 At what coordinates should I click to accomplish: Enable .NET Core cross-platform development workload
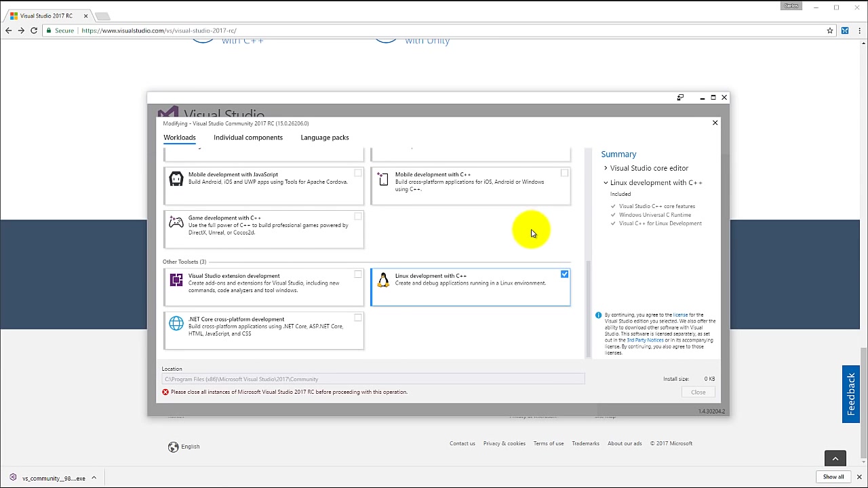coord(358,318)
